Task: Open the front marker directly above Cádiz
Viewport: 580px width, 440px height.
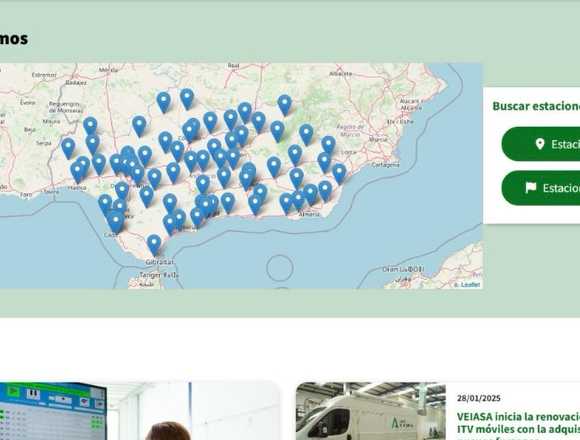Action: click(x=116, y=221)
